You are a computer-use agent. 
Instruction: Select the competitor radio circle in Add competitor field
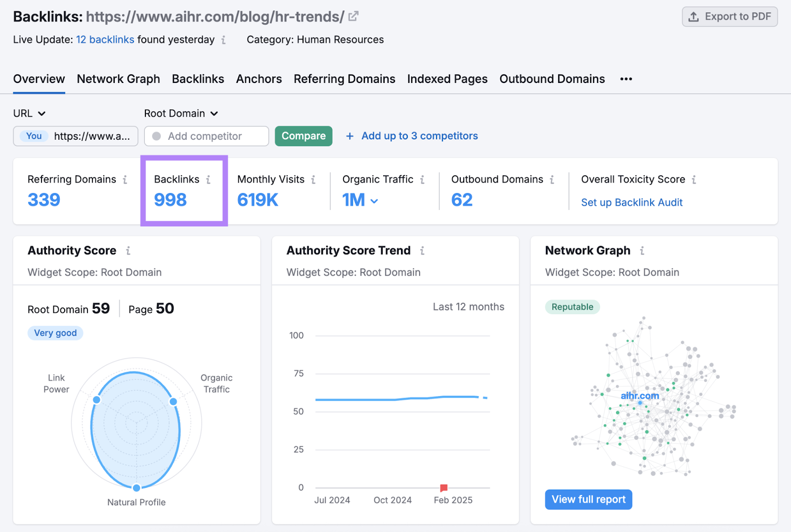157,136
